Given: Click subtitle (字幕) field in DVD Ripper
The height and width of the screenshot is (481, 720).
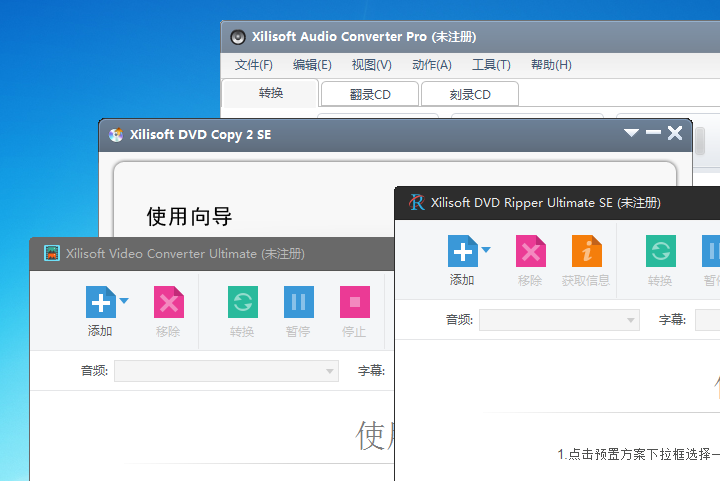Looking at the screenshot, I should click(708, 320).
